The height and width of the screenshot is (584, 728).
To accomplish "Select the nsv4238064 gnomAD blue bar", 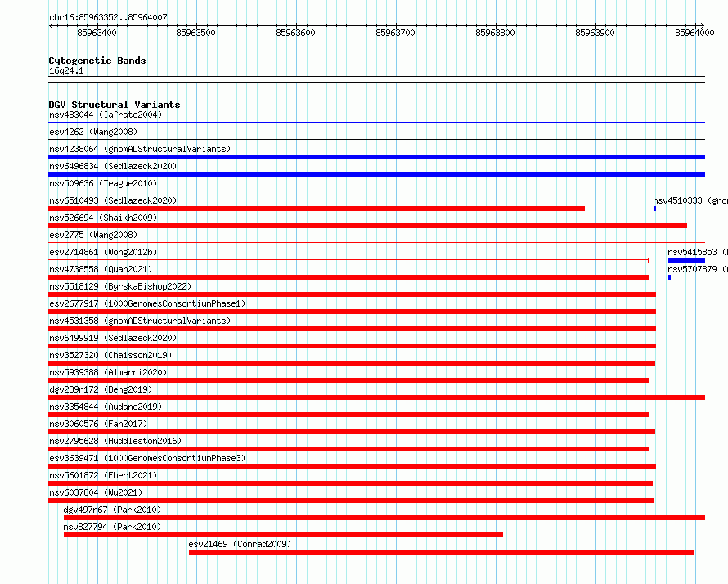I will [376, 157].
